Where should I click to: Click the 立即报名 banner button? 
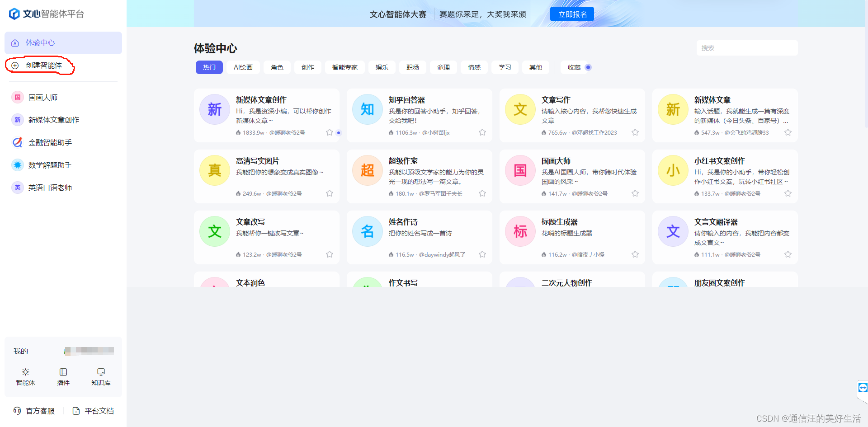click(x=572, y=14)
